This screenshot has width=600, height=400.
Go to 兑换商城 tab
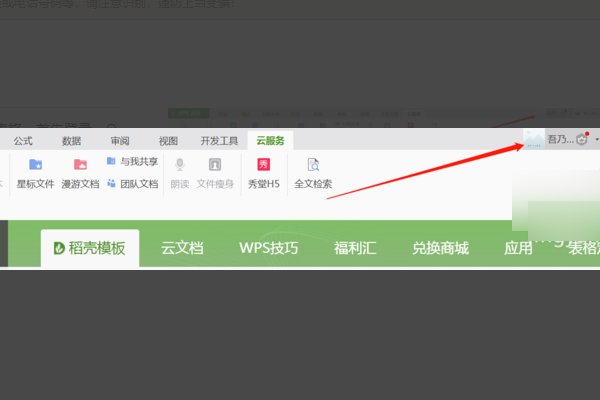440,248
